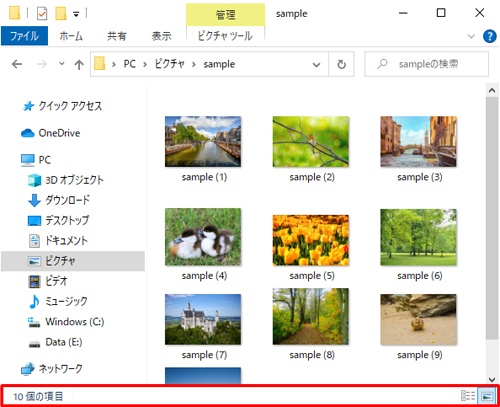This screenshot has width=500, height=407.
Task: Expand the chevron before PC in address bar
Action: click(114, 64)
